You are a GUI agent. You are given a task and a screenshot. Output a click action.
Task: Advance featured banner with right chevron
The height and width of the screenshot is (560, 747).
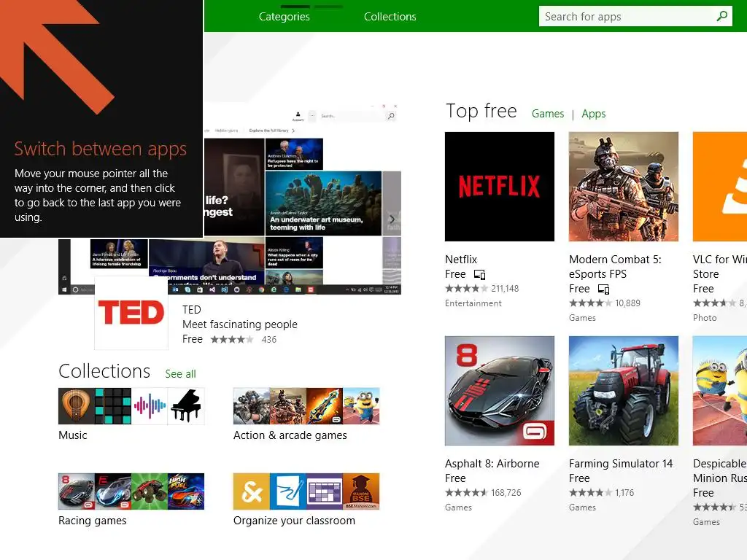pyautogui.click(x=392, y=219)
